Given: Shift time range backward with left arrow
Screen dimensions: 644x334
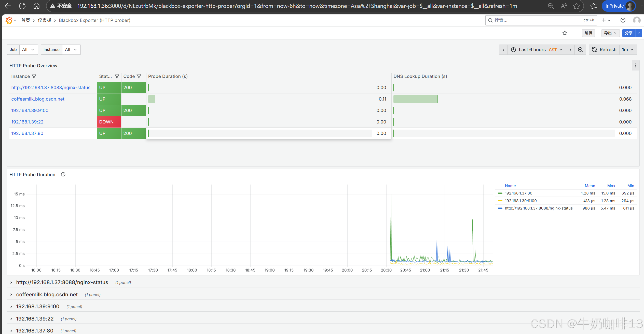Looking at the screenshot, I should point(503,50).
